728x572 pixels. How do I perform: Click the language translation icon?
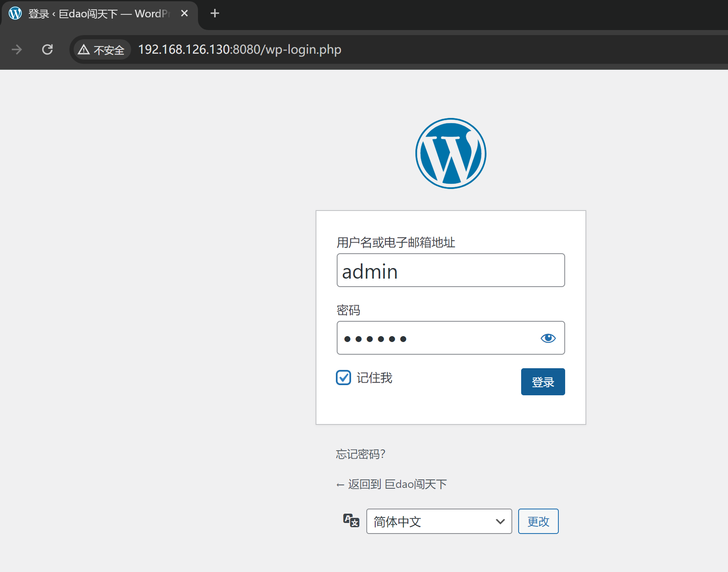click(351, 520)
